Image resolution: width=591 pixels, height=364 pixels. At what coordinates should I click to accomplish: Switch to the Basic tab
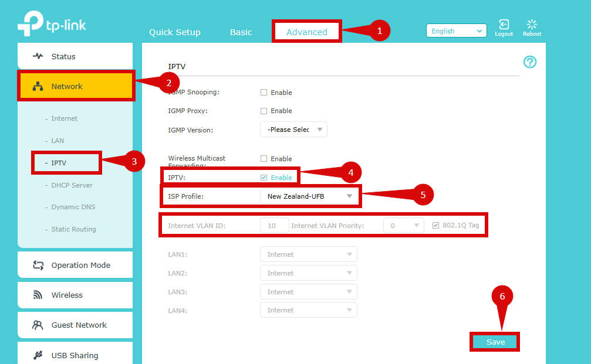(x=241, y=32)
